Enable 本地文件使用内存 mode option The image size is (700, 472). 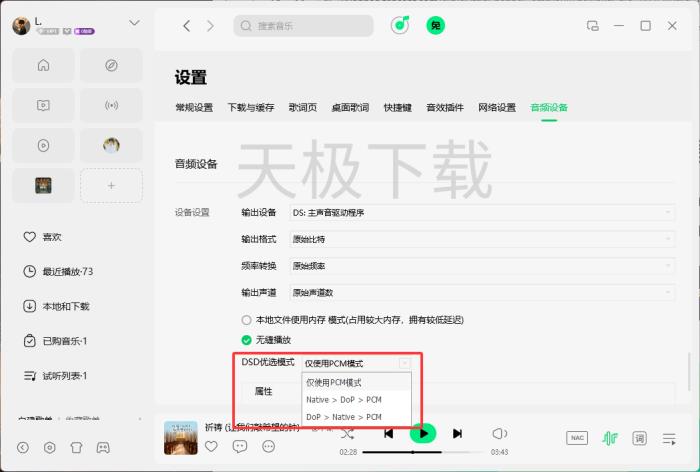247,320
